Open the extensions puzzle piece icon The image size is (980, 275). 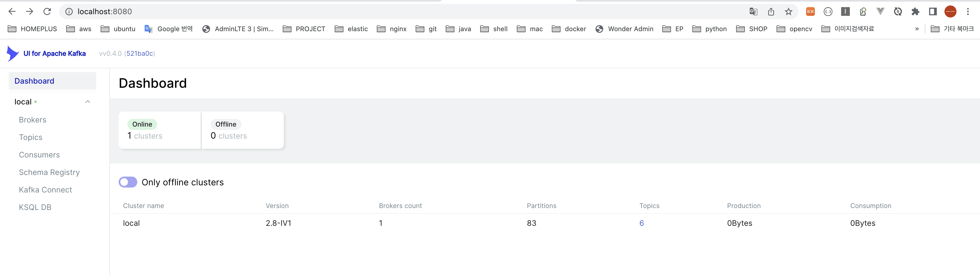pyautogui.click(x=915, y=12)
